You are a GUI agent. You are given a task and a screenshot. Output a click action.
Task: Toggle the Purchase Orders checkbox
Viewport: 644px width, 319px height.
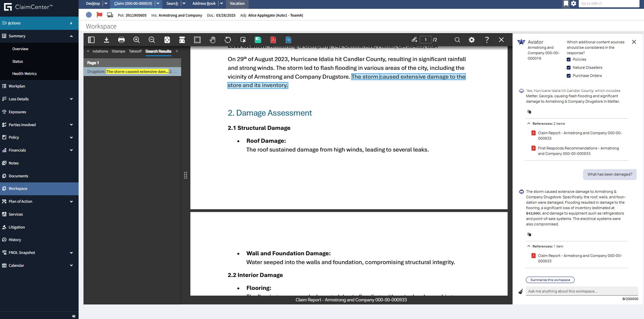569,76
